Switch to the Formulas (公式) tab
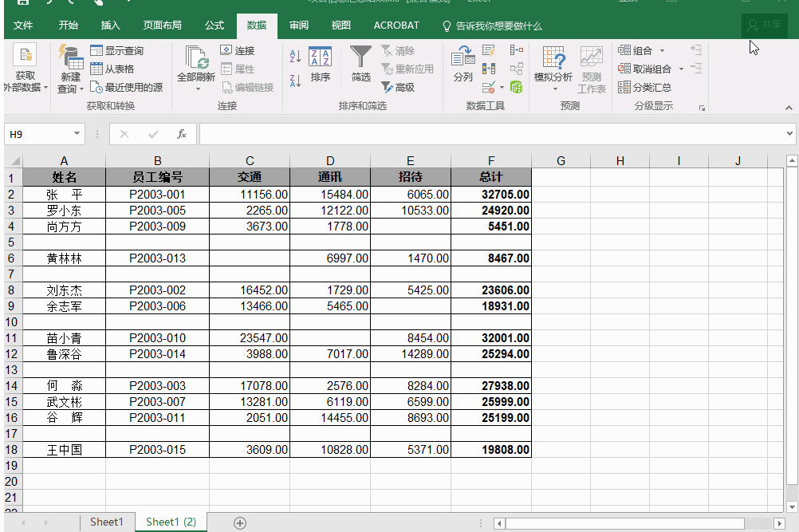 [x=215, y=26]
